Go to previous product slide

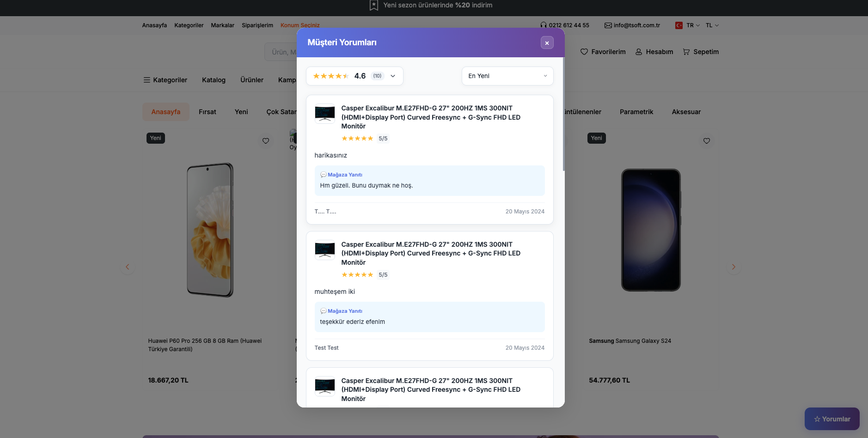pyautogui.click(x=128, y=267)
